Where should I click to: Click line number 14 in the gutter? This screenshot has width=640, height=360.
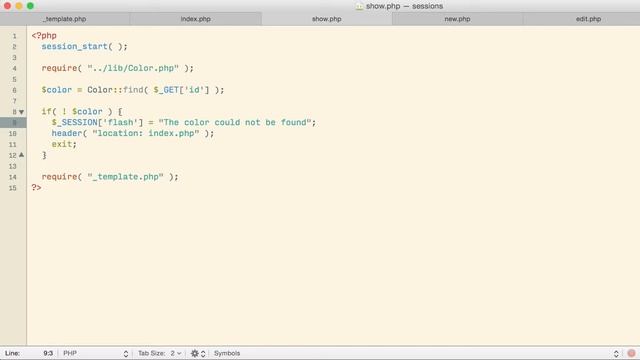coord(13,177)
